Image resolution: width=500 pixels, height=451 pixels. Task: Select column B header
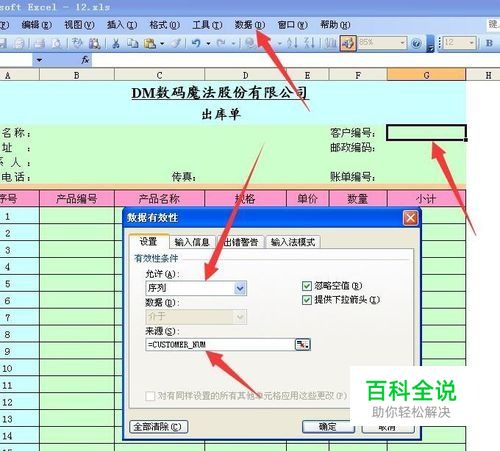pyautogui.click(x=77, y=75)
